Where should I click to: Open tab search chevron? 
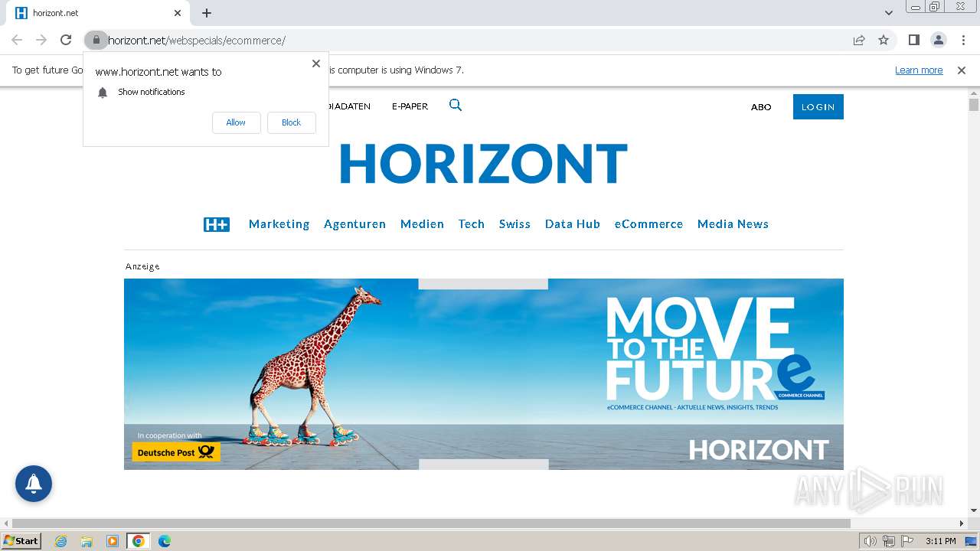[x=888, y=13]
